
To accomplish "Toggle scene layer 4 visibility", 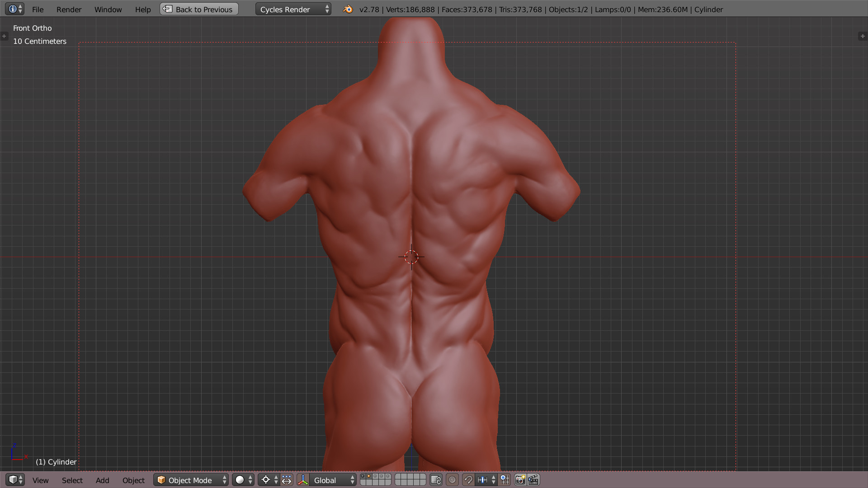I will (382, 476).
